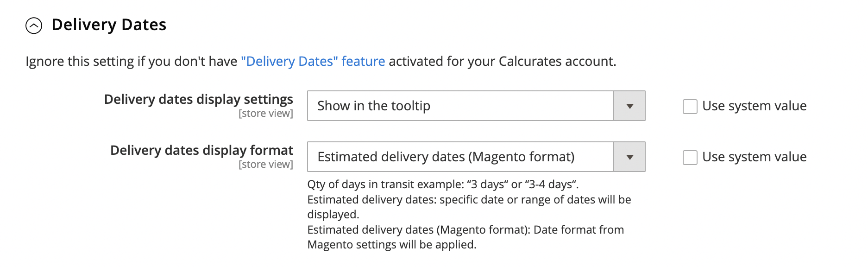The image size is (868, 267).
Task: Open the "Delivery Dates" feature link
Action: [x=313, y=61]
